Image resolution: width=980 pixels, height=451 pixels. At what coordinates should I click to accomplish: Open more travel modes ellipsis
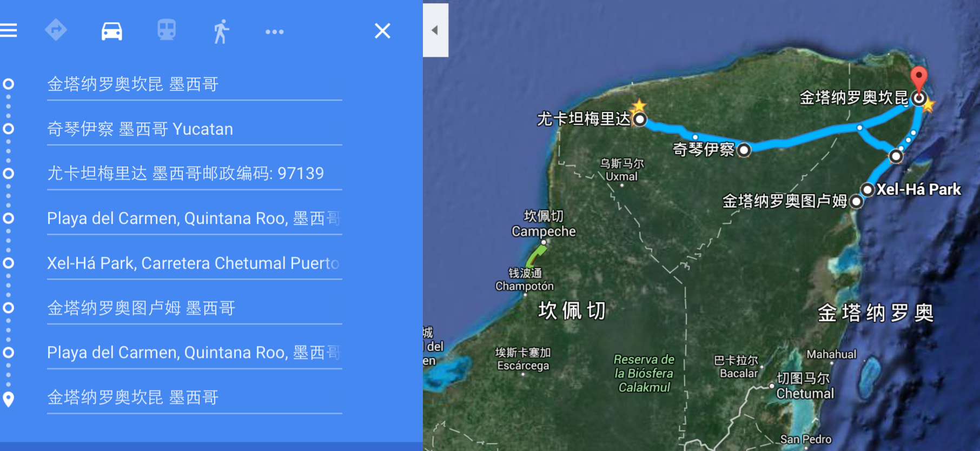[x=274, y=32]
